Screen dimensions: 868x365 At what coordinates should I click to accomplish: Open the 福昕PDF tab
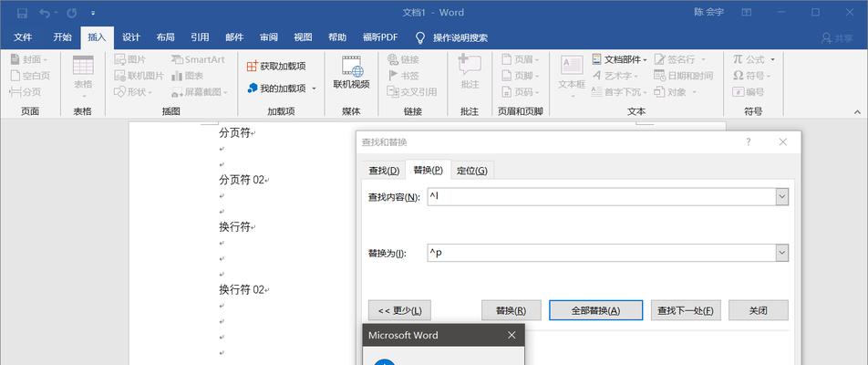point(379,37)
